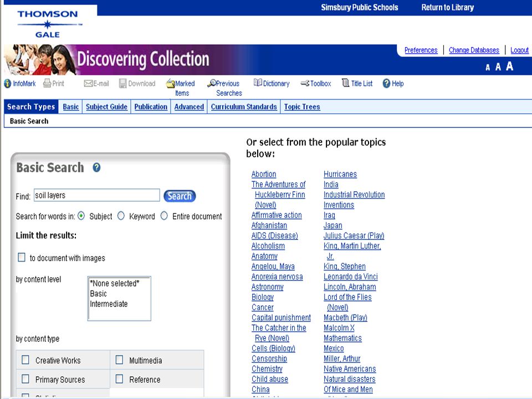
Task: Check the Multimedia checkbox
Action: (120, 360)
